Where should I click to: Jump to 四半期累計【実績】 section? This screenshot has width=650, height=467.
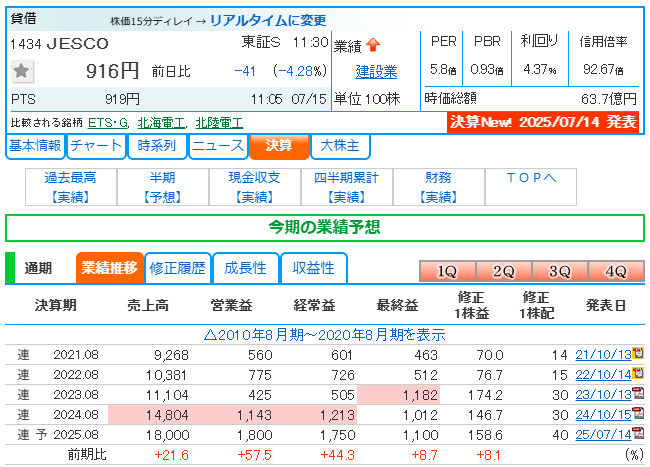(x=347, y=187)
